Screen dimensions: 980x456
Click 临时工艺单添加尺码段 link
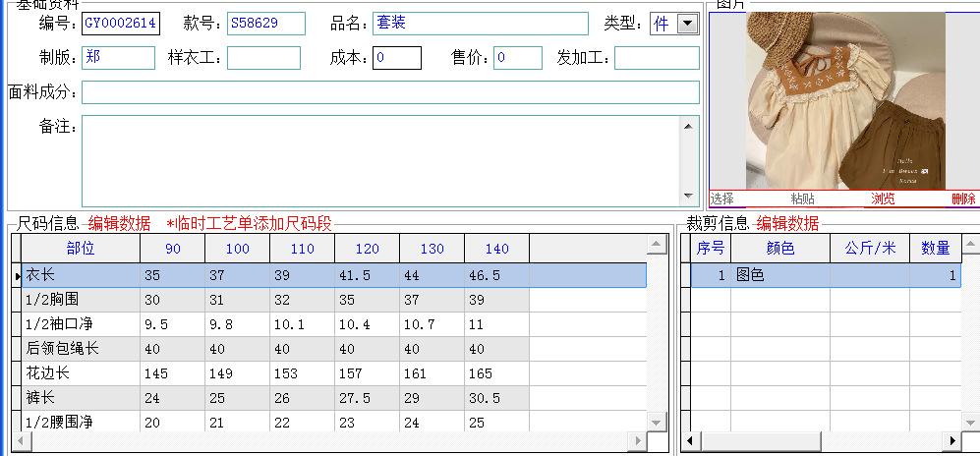tap(249, 223)
